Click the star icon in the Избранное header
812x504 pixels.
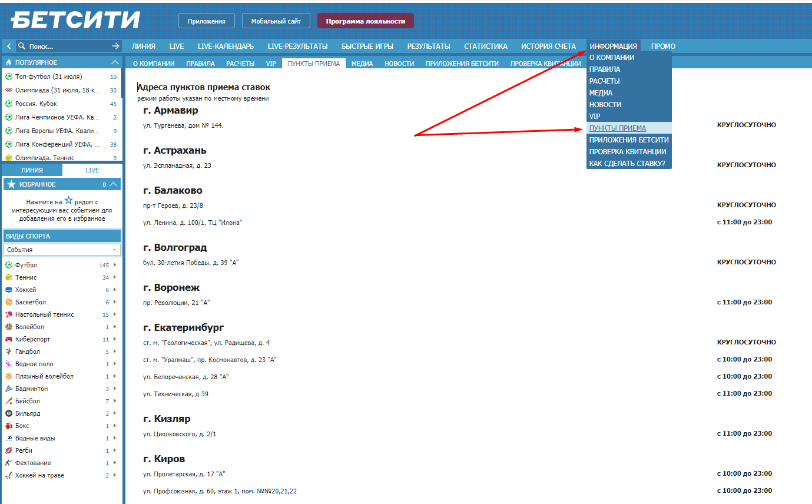[x=11, y=184]
